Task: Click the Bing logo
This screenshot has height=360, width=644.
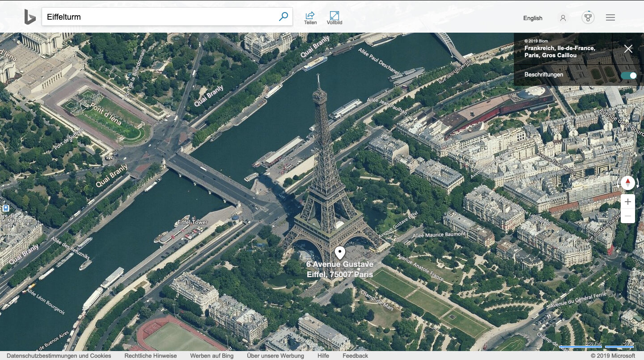Action: pos(30,17)
